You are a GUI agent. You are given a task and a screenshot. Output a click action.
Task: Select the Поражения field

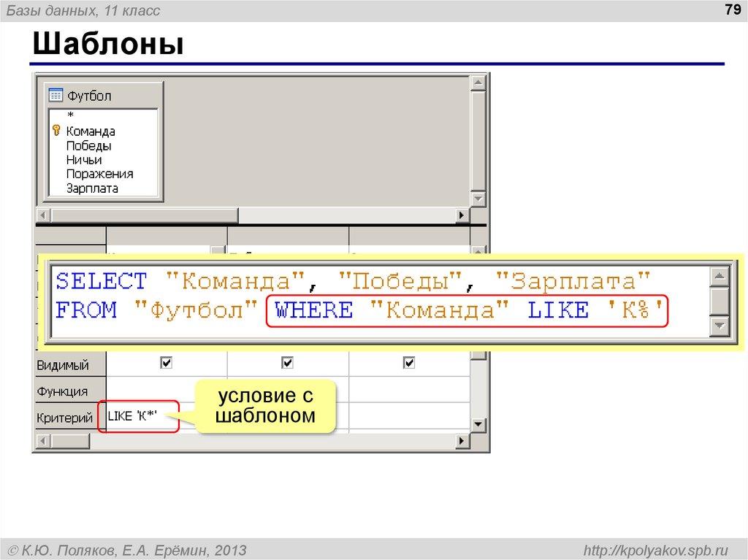coord(99,174)
